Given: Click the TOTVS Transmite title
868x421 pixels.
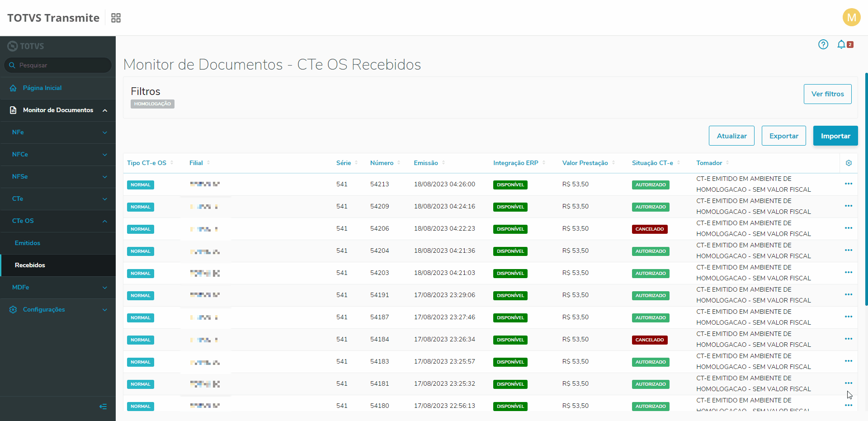Looking at the screenshot, I should click(x=53, y=18).
